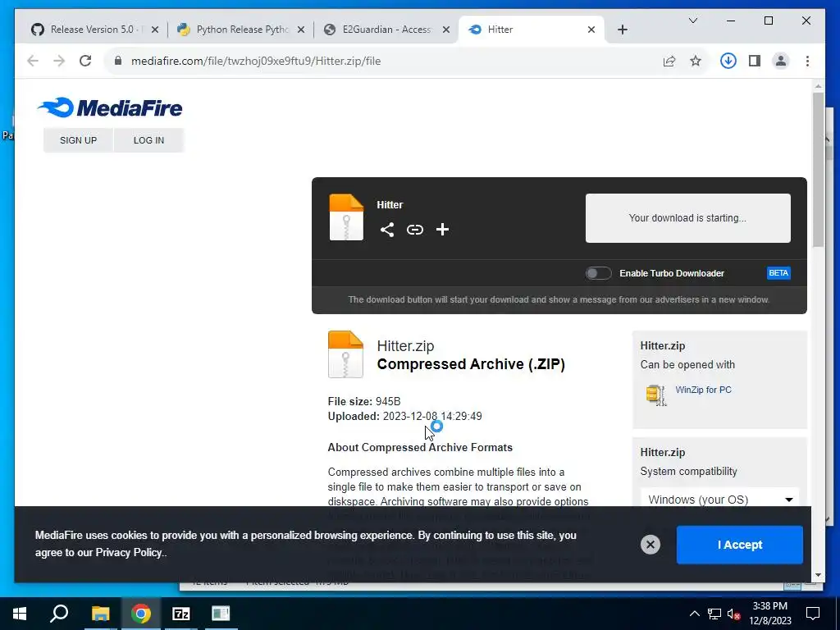Open the Windows Start menu
The image size is (840, 630).
click(x=20, y=614)
